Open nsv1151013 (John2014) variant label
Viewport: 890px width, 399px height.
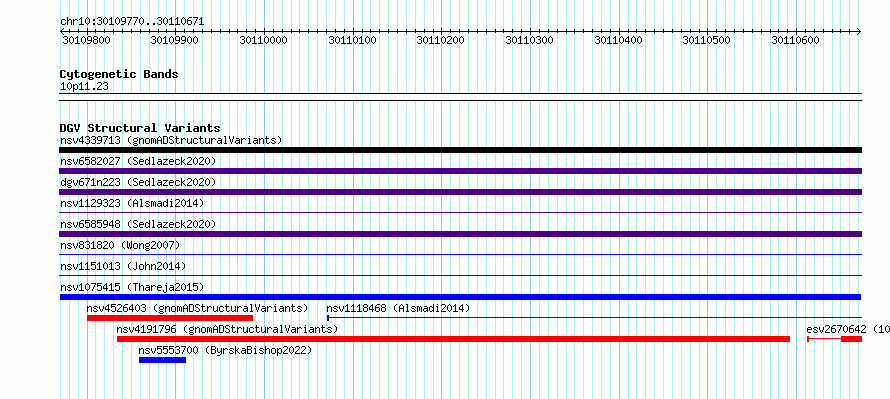[123, 266]
